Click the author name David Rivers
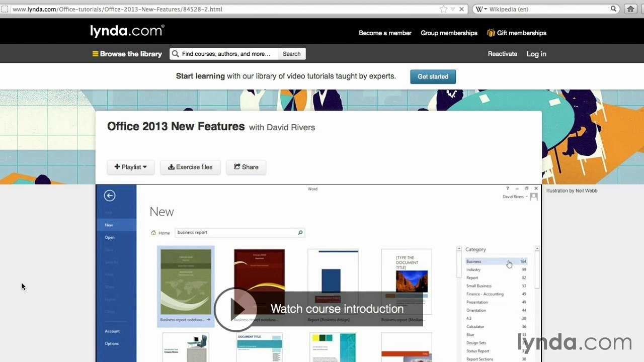This screenshot has height=362, width=644. click(291, 127)
